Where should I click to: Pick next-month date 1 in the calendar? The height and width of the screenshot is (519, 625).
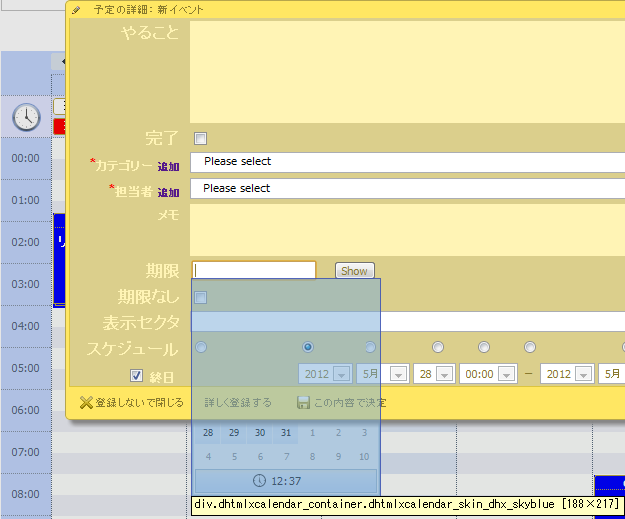point(312,432)
